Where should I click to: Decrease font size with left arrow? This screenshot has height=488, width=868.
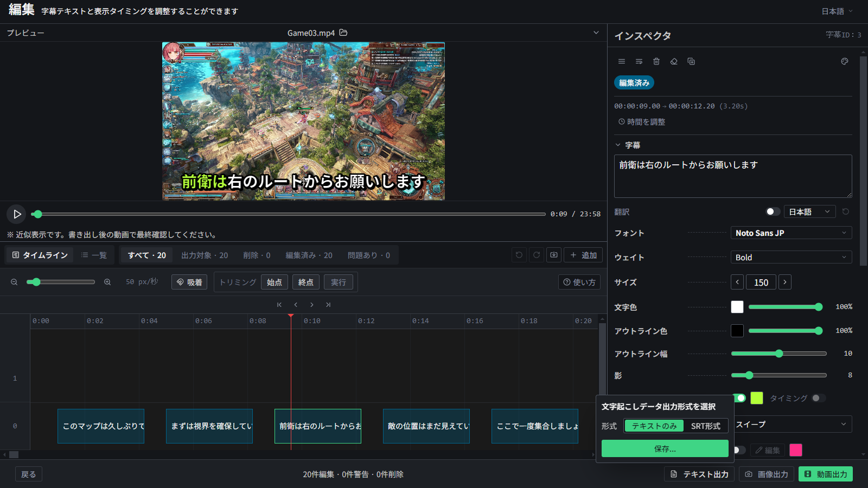click(x=737, y=282)
